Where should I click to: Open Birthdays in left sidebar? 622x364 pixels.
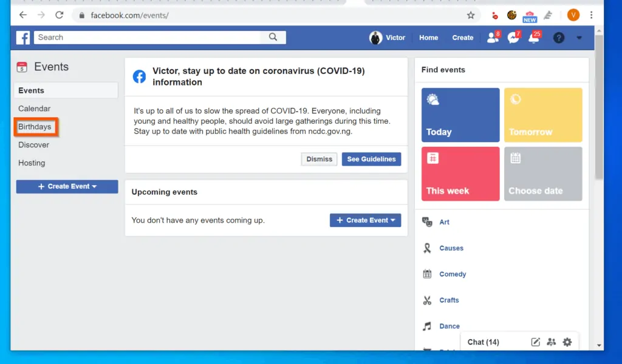point(35,127)
